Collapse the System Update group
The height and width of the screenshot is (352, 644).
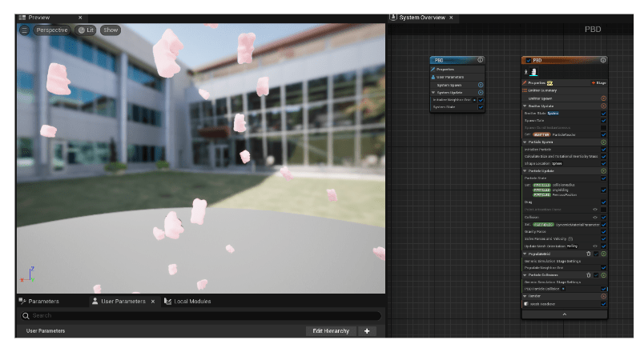pyautogui.click(x=433, y=92)
